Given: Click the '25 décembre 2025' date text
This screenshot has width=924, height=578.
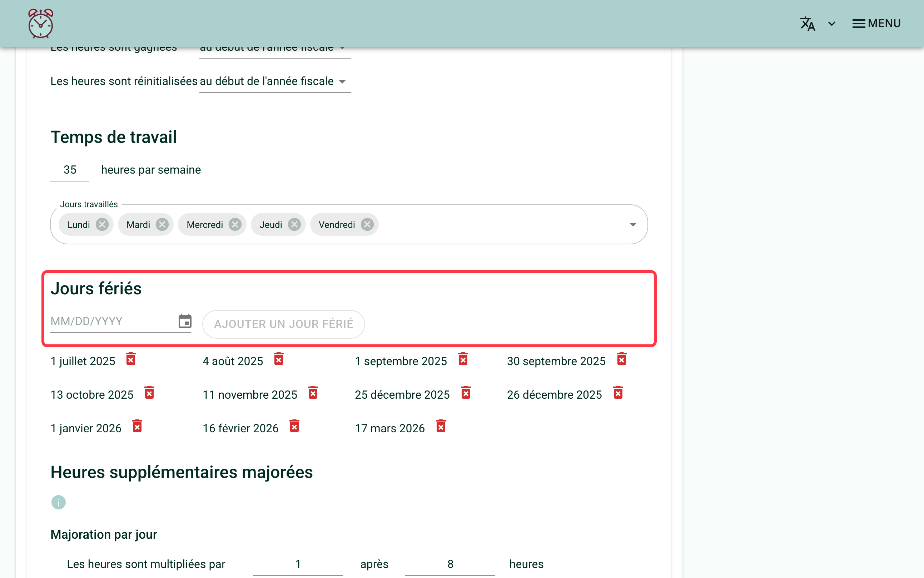Looking at the screenshot, I should 402,395.
